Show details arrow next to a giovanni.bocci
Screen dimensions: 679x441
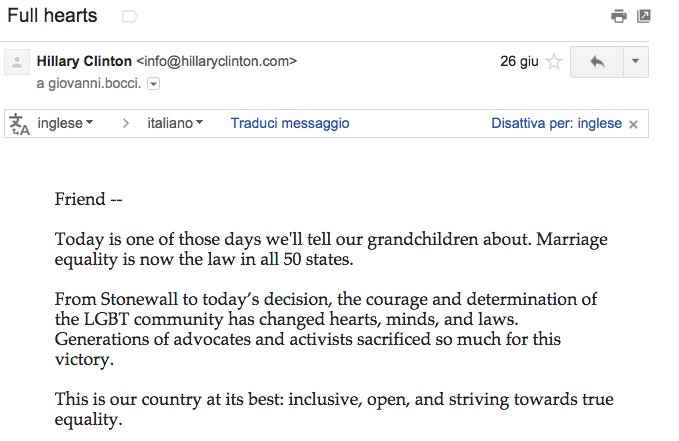click(154, 84)
